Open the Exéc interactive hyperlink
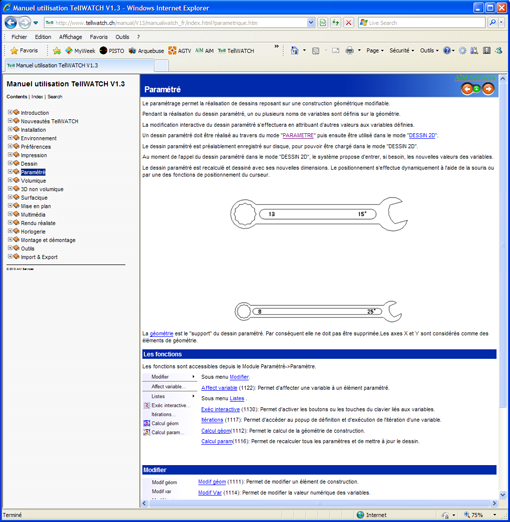 tap(220, 409)
